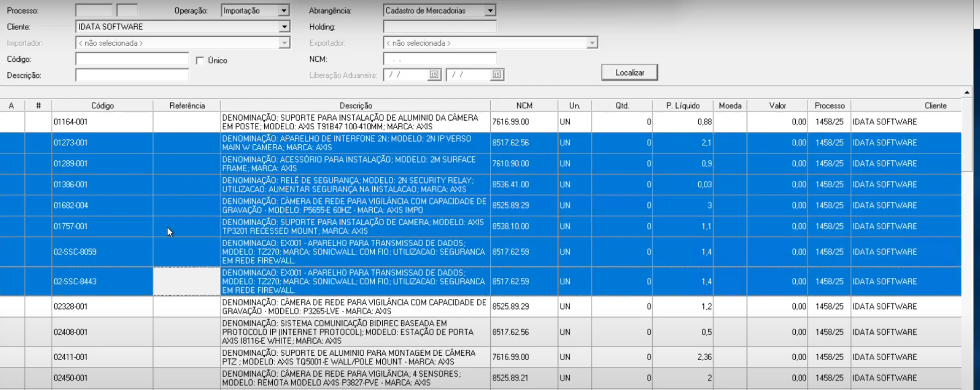Click the NCM column header
980x390 pixels.
coord(524,106)
